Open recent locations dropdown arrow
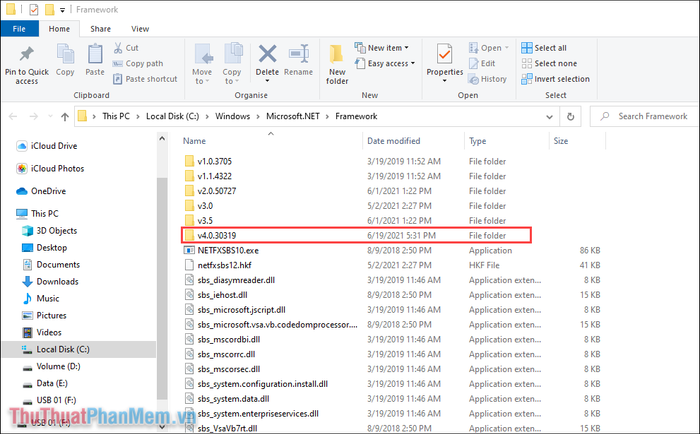The image size is (700, 434). [x=50, y=117]
